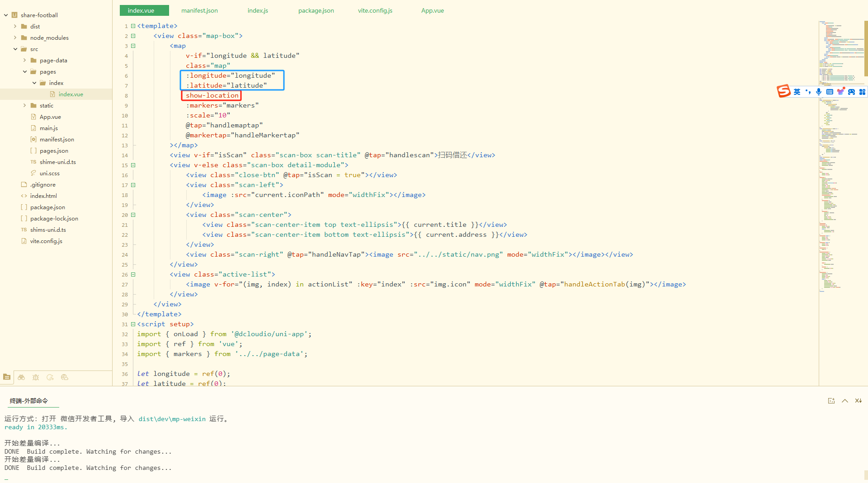The image size is (868, 483).
Task: Click the vite.config.js file icon in tree
Action: click(x=24, y=241)
